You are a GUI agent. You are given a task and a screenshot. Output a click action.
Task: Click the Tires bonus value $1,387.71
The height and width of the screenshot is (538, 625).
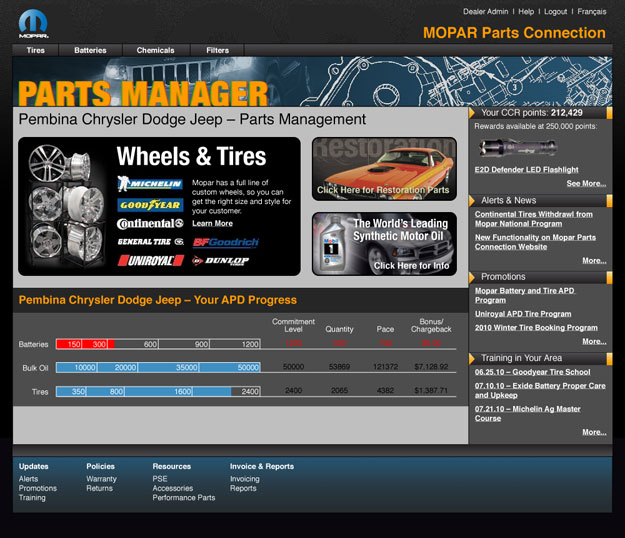431,391
